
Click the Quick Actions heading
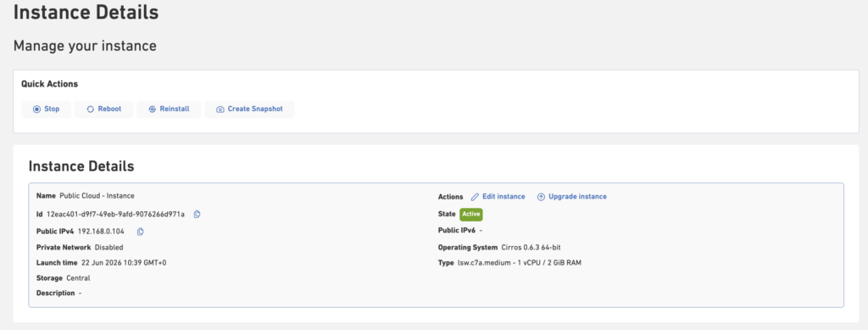(x=49, y=84)
